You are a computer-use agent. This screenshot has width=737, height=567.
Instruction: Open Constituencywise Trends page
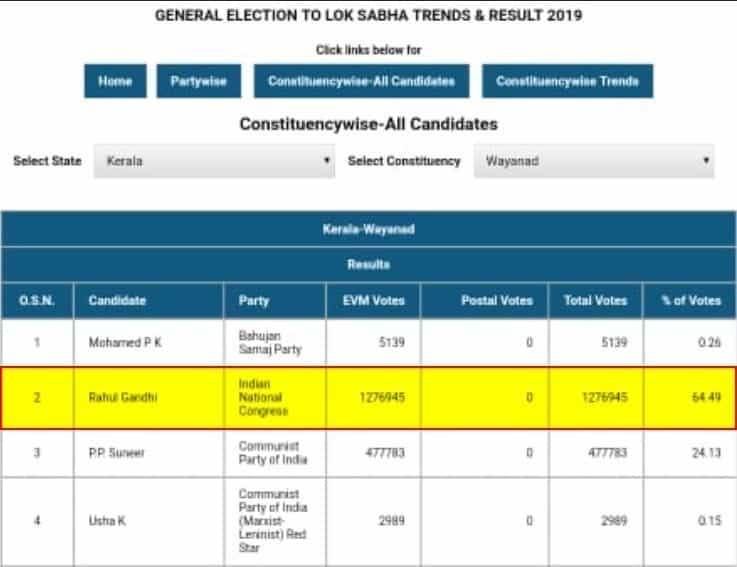tap(567, 81)
